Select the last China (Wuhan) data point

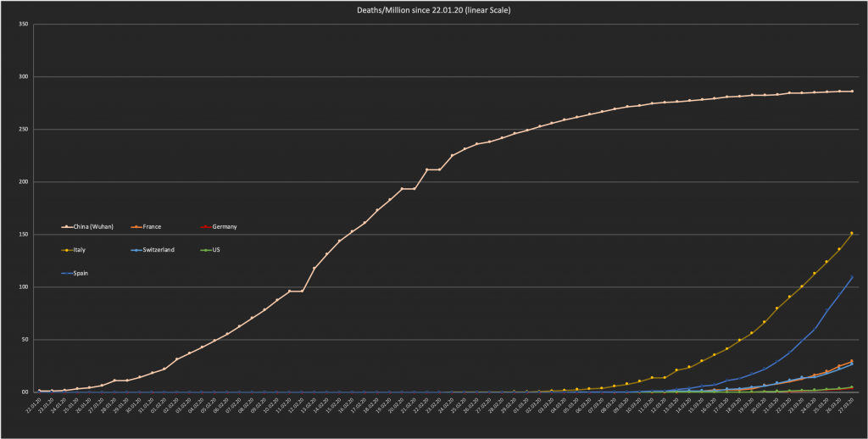point(851,92)
